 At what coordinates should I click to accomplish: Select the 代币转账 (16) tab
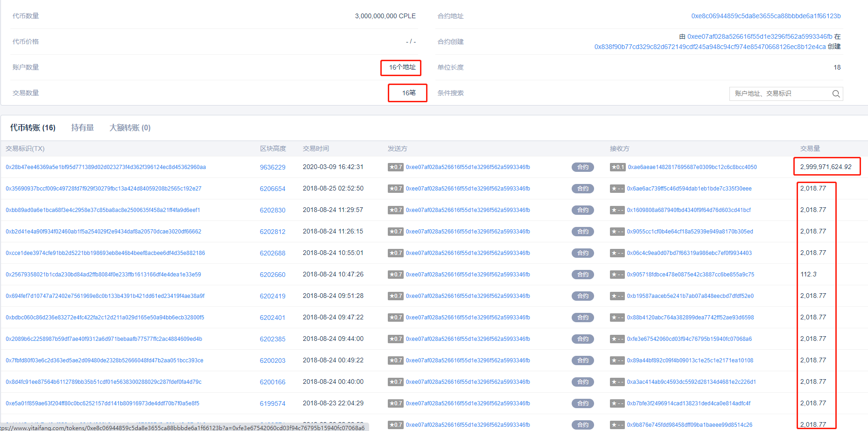tap(33, 128)
